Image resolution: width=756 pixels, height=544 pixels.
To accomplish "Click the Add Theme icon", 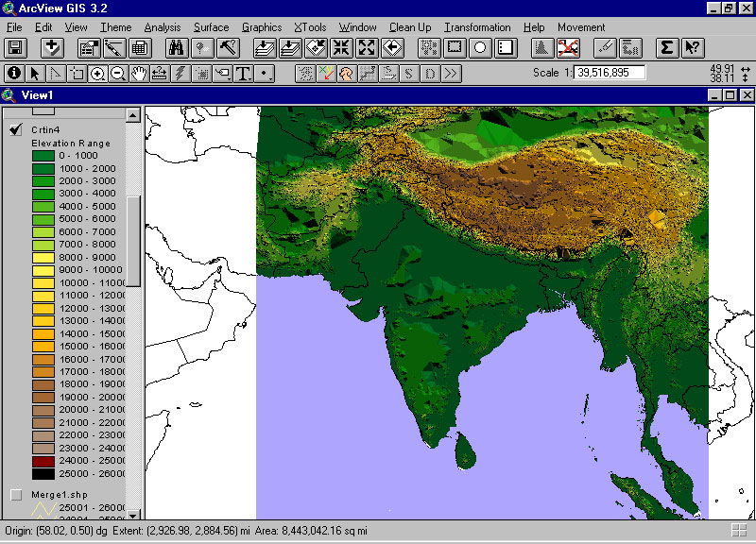I will tap(52, 47).
